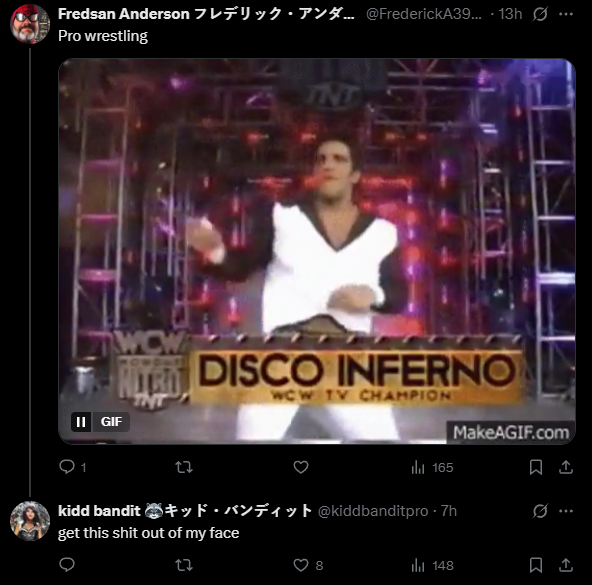Like kidd bandit's reply with 8 likes
The height and width of the screenshot is (585, 592).
pos(308,565)
